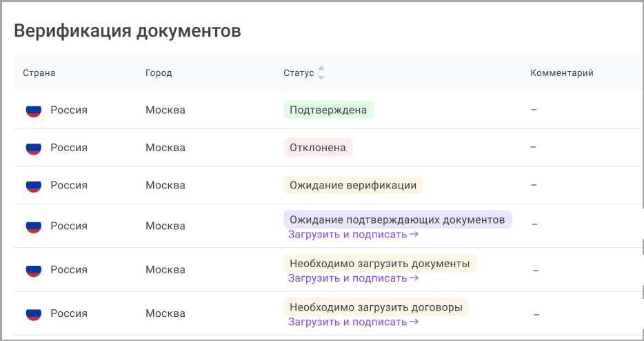
Task: Click Россия in the Подтверждена row
Action: click(69, 110)
